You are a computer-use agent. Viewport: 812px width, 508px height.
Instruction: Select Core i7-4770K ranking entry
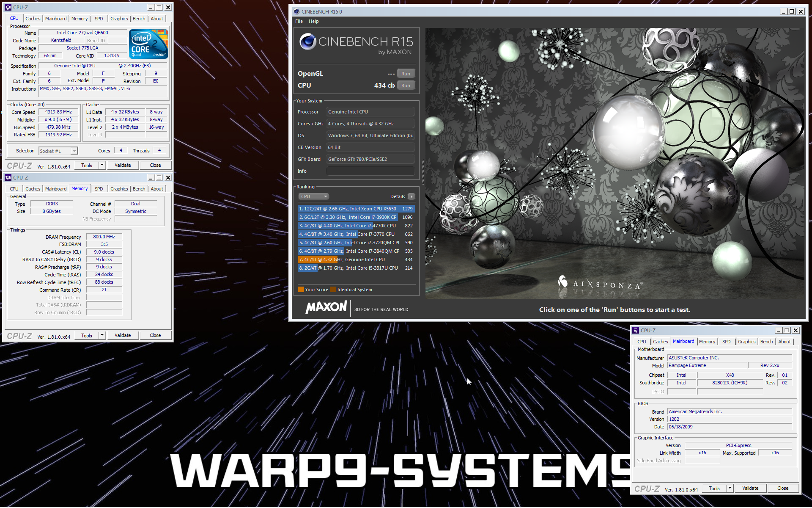tap(356, 226)
